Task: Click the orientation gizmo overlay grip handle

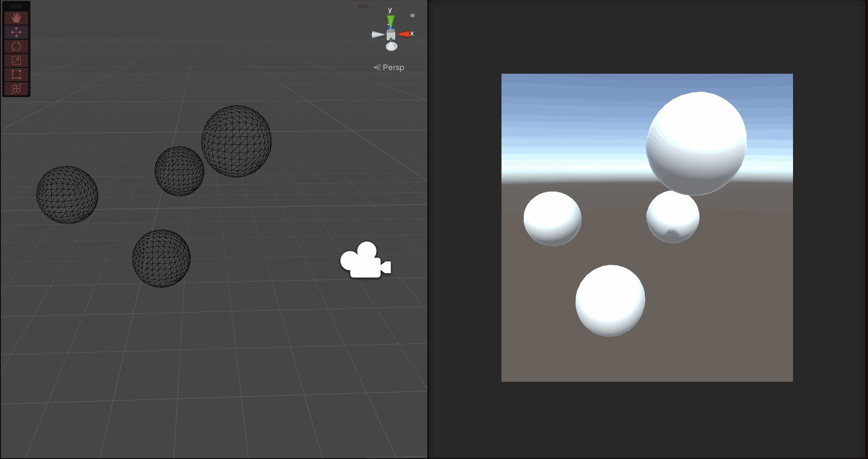Action: (x=363, y=6)
